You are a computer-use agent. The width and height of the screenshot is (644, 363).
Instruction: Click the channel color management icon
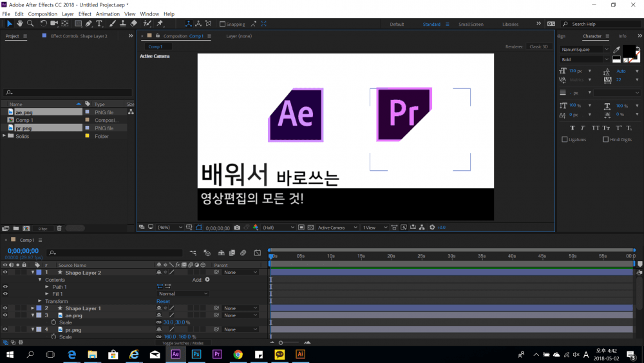click(256, 228)
